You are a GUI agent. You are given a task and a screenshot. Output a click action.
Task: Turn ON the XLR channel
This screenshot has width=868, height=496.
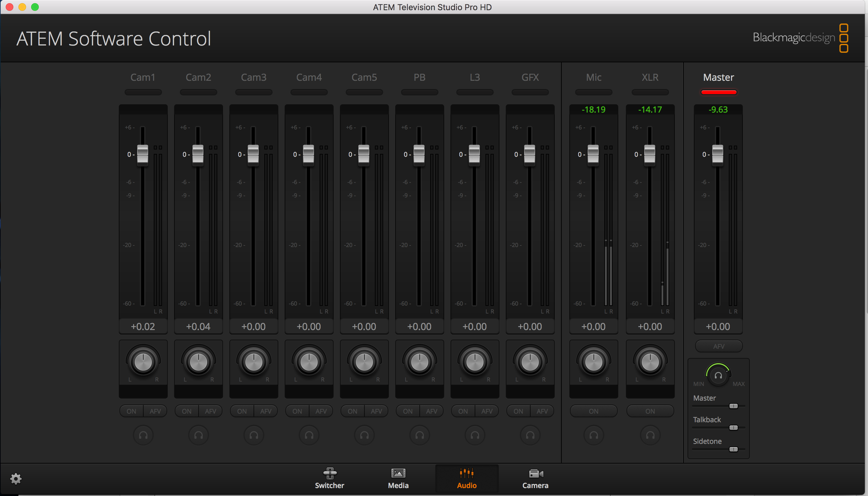[650, 411]
